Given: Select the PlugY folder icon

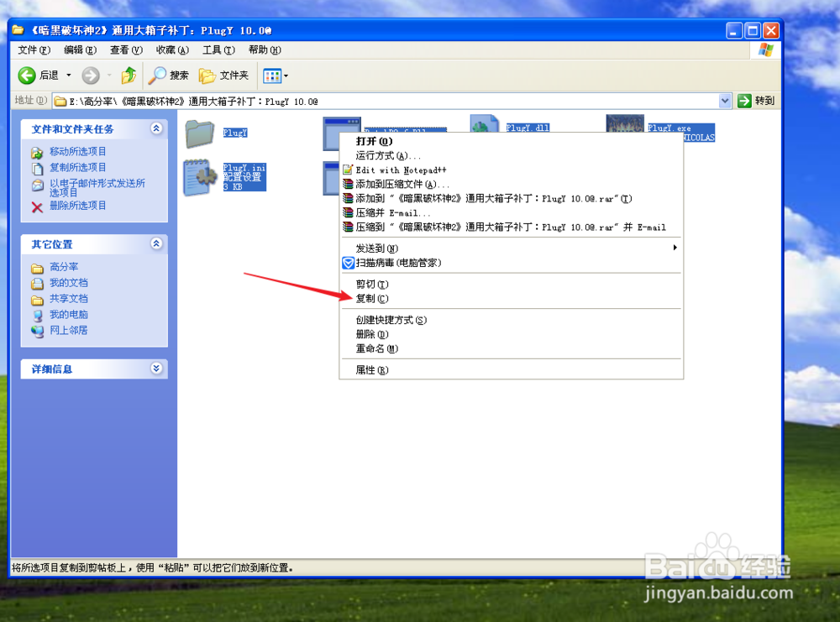Looking at the screenshot, I should click(x=199, y=133).
